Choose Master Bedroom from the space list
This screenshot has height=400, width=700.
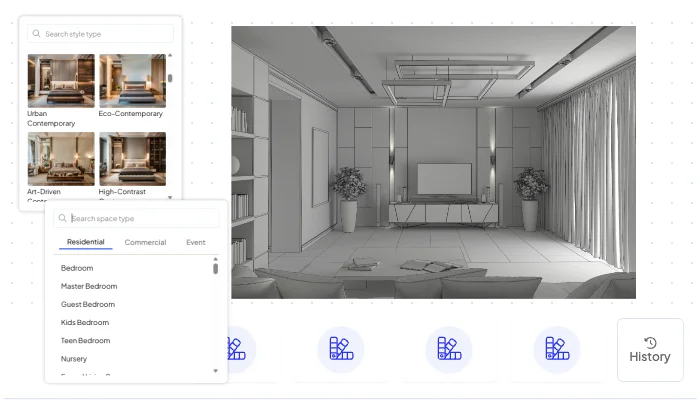[89, 286]
